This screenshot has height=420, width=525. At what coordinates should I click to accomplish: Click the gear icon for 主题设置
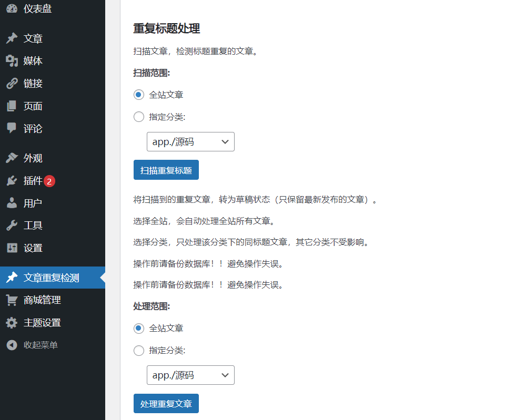pos(12,323)
